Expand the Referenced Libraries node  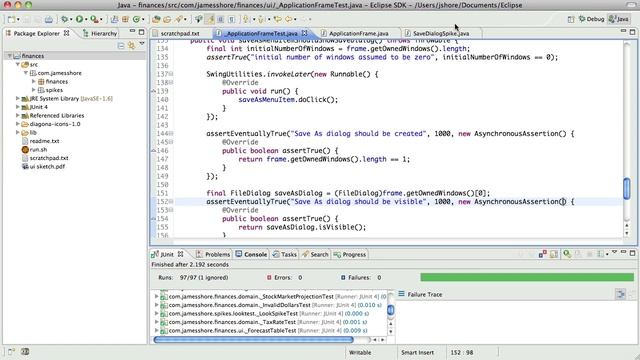point(18,116)
